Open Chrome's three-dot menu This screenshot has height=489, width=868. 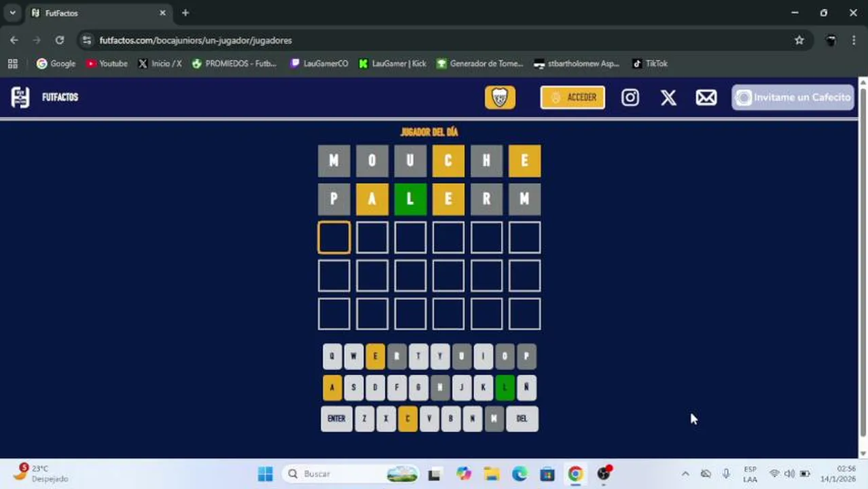click(x=854, y=40)
